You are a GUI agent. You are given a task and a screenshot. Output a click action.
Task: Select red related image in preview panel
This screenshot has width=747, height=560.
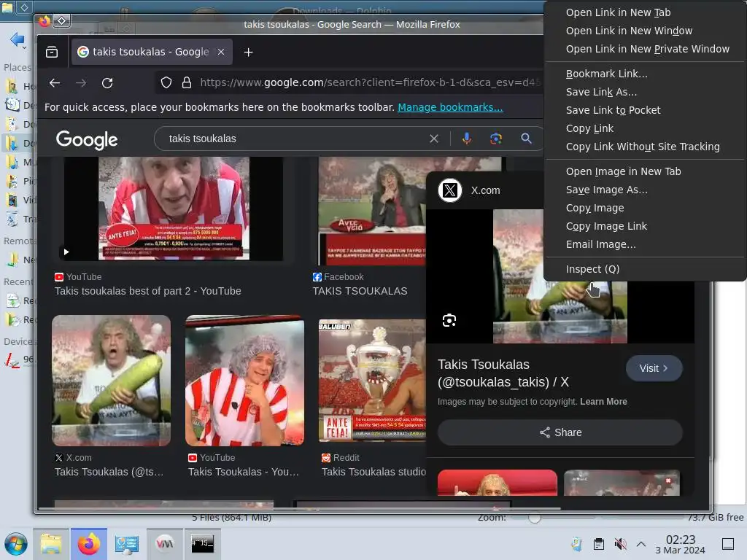point(497,483)
